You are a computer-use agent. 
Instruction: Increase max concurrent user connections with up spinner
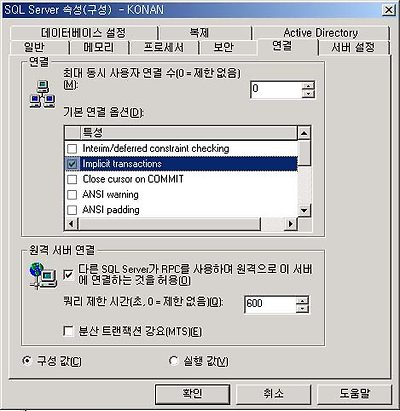pos(308,86)
